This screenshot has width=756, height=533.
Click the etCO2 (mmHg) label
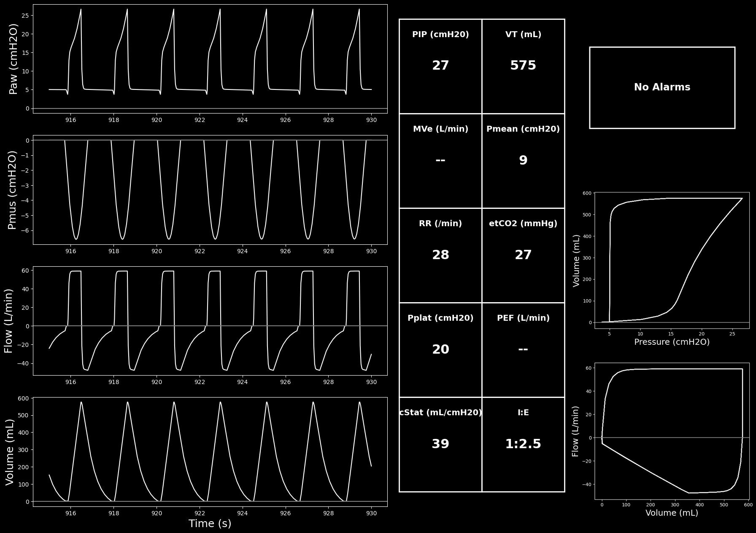(523, 224)
